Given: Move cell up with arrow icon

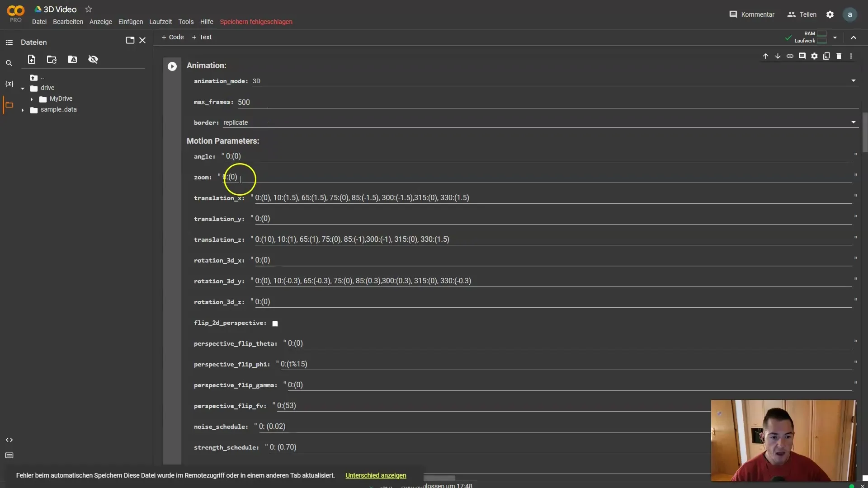Looking at the screenshot, I should pos(765,56).
